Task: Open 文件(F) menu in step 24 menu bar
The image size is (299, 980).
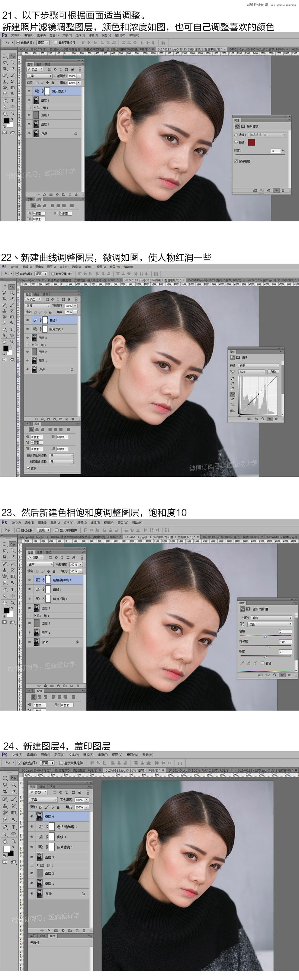Action: (x=17, y=755)
